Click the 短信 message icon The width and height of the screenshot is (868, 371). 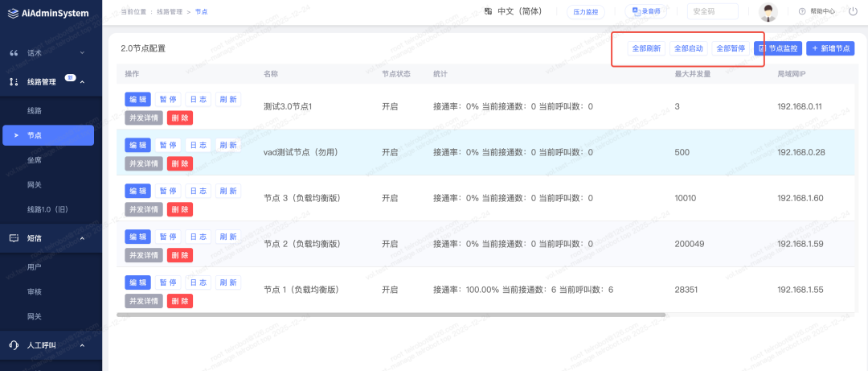coord(14,238)
